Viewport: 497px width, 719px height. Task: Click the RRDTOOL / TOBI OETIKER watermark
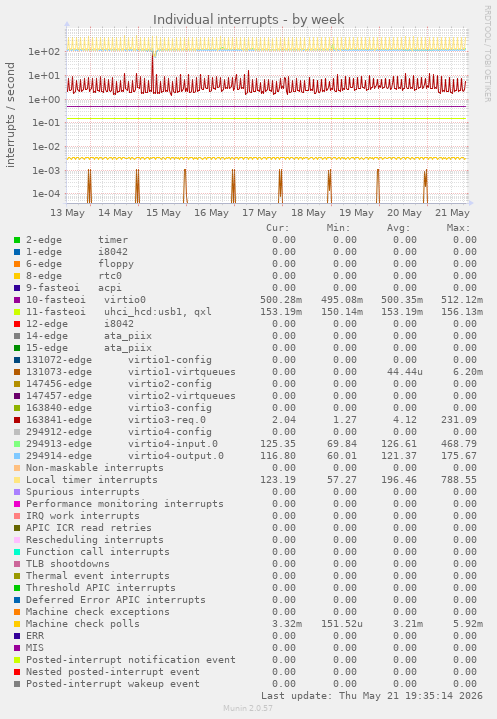[x=487, y=54]
